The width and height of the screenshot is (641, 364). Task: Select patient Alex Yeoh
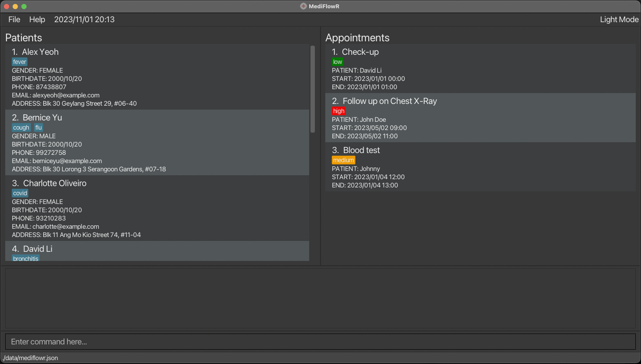click(x=157, y=77)
